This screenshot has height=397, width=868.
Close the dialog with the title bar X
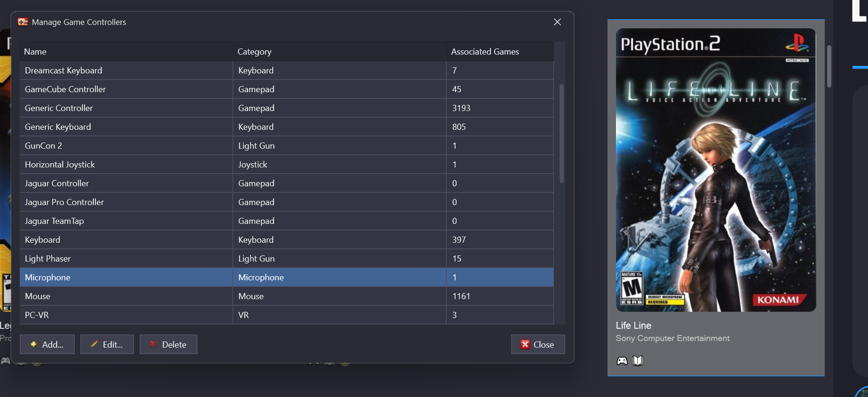tap(557, 22)
